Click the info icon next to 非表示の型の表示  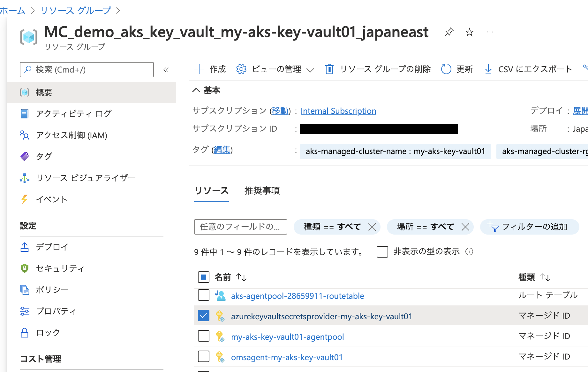click(469, 252)
